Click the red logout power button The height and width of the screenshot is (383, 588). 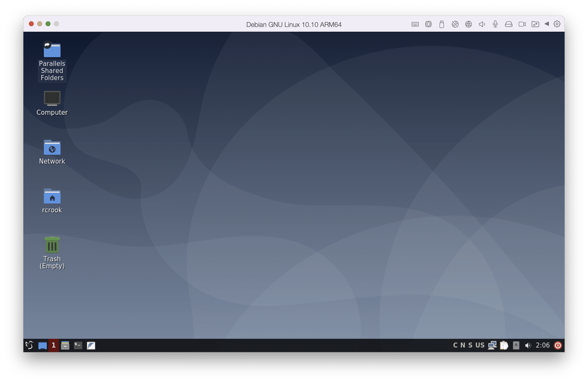[x=558, y=345]
